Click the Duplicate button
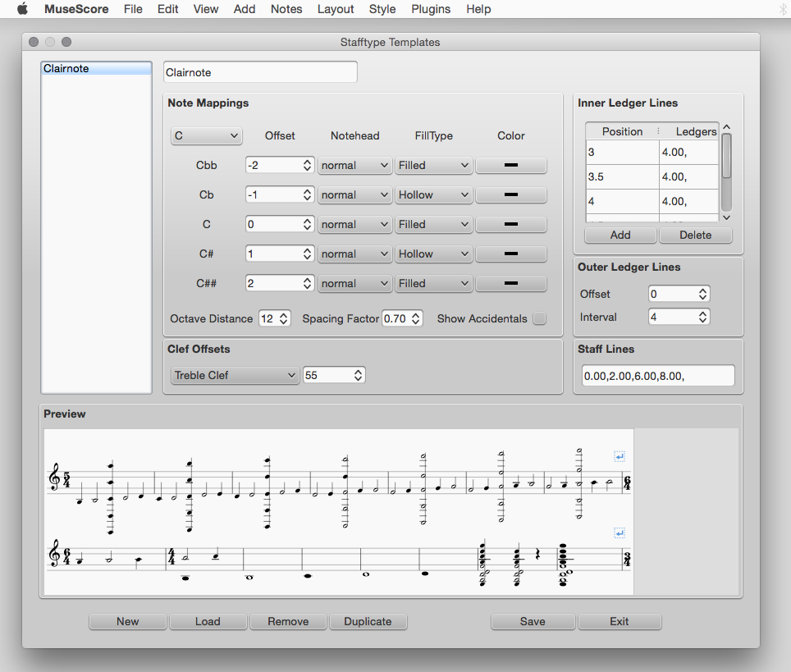The height and width of the screenshot is (672, 791). point(368,621)
